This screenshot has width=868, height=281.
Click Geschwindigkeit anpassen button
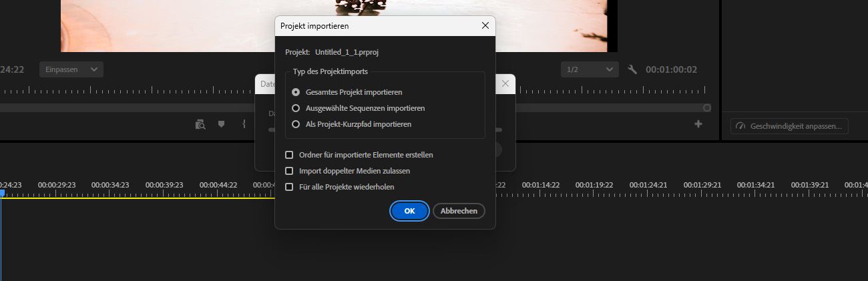pos(789,126)
